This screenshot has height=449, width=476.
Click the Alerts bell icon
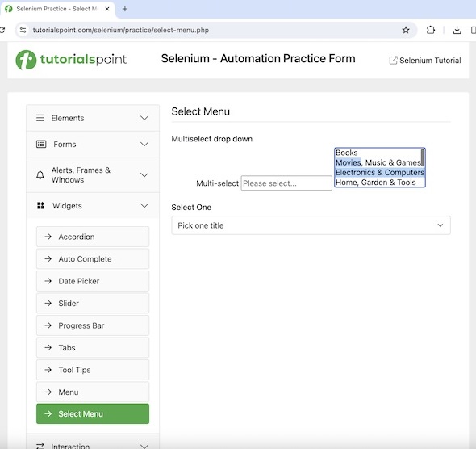40,175
